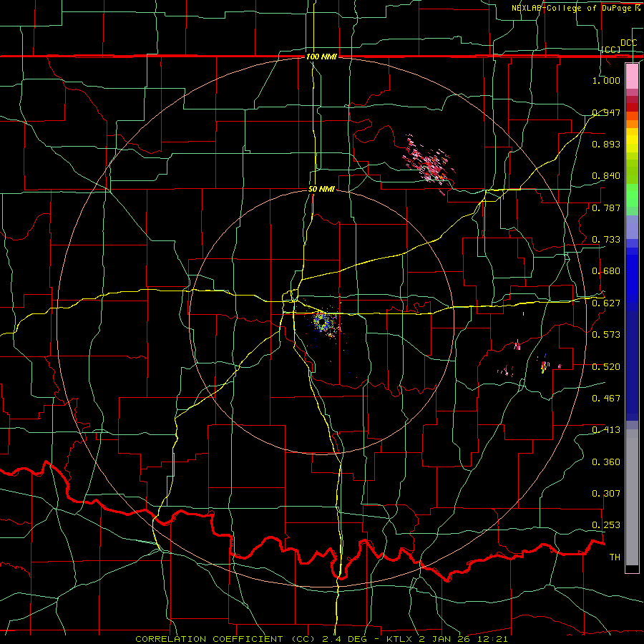
Task: Click the 50 NMI range ring label
Action: pyautogui.click(x=321, y=190)
